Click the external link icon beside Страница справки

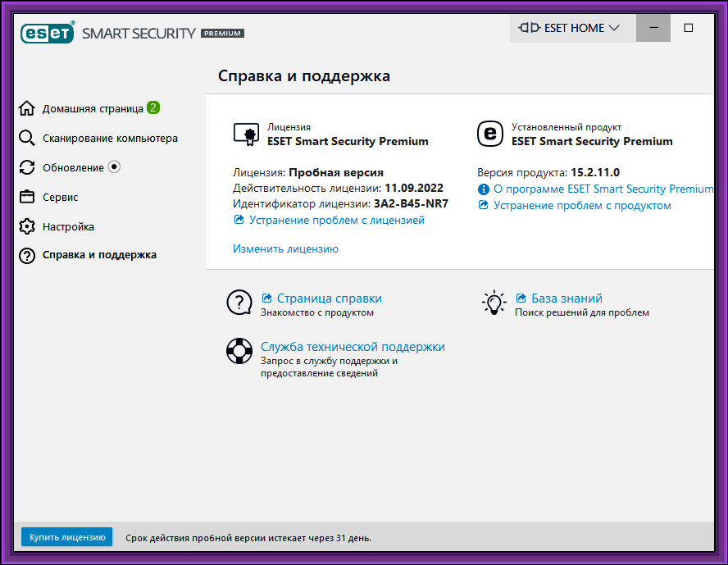pos(266,298)
